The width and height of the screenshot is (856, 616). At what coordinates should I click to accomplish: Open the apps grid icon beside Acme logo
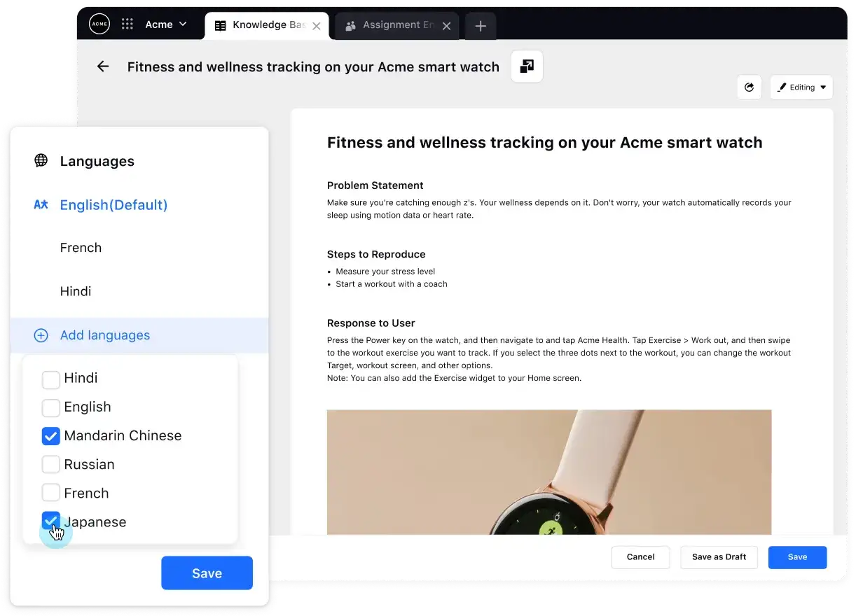click(x=127, y=24)
